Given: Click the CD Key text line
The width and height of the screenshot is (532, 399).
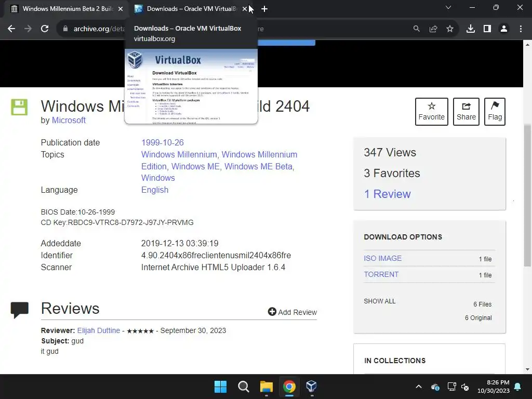Looking at the screenshot, I should tap(117, 222).
